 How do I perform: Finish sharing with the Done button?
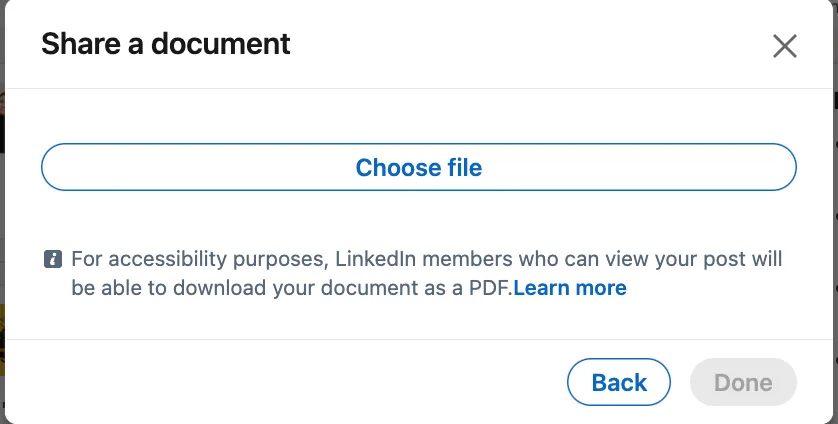tap(743, 382)
